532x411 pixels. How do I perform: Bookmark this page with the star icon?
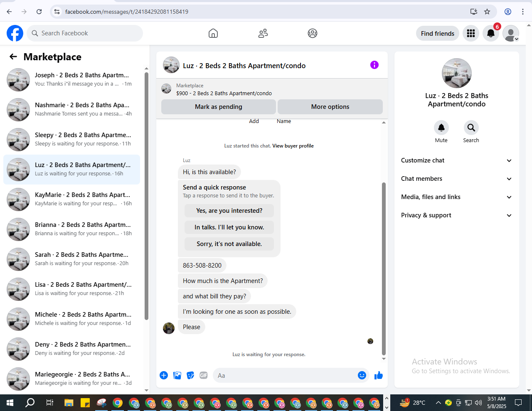(x=487, y=12)
